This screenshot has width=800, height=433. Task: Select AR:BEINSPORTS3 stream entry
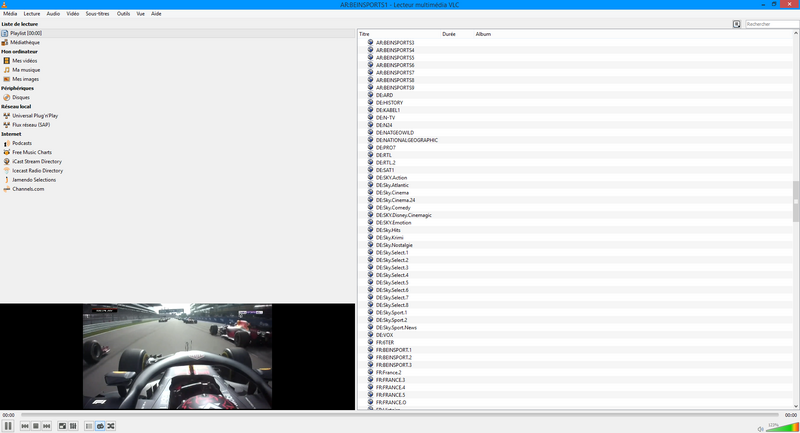click(395, 43)
